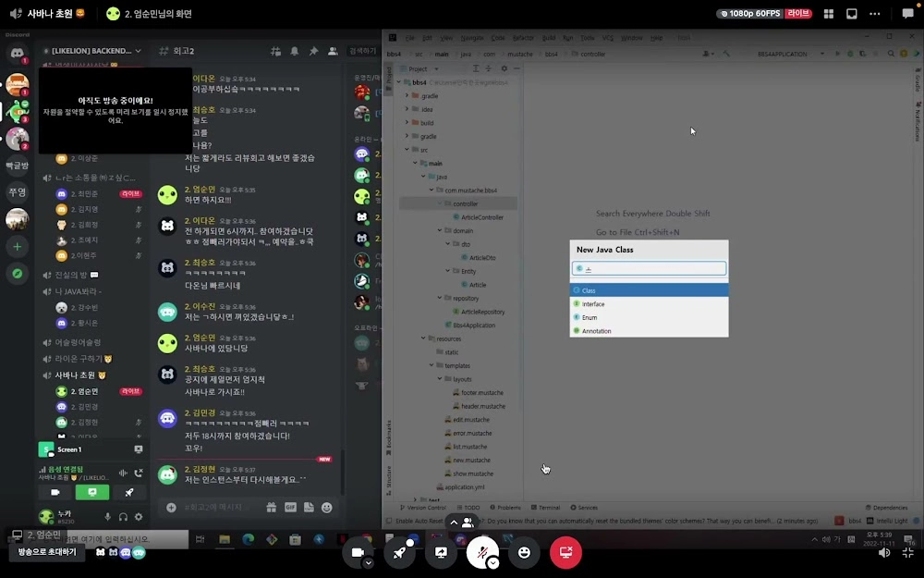This screenshot has height=578, width=924.
Task: Unmute the microphone in stream controls
Action: click(x=482, y=553)
